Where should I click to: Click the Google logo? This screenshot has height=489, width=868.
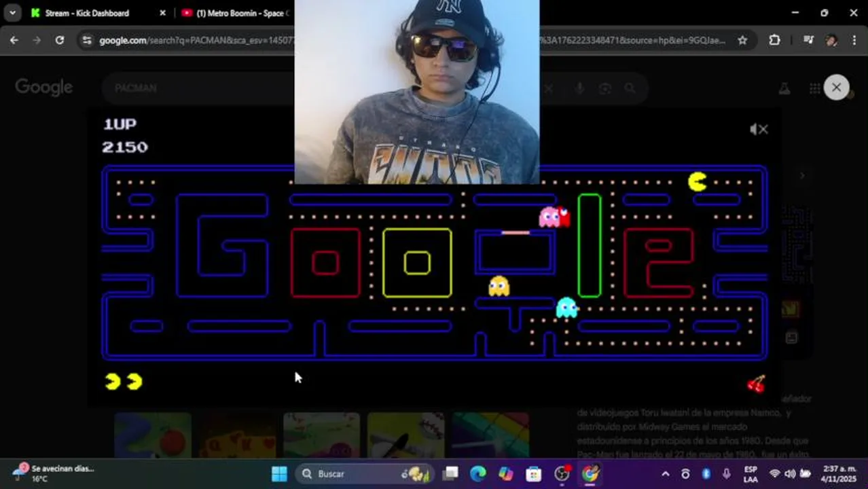point(43,88)
